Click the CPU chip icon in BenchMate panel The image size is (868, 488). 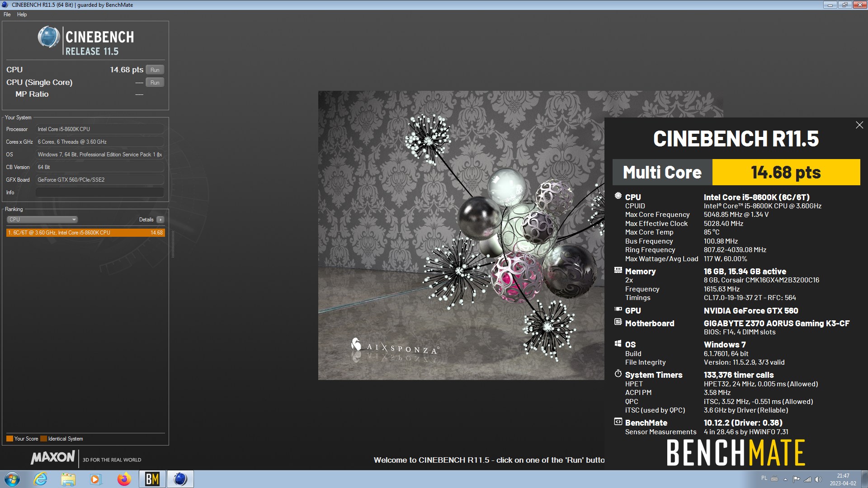tap(618, 196)
